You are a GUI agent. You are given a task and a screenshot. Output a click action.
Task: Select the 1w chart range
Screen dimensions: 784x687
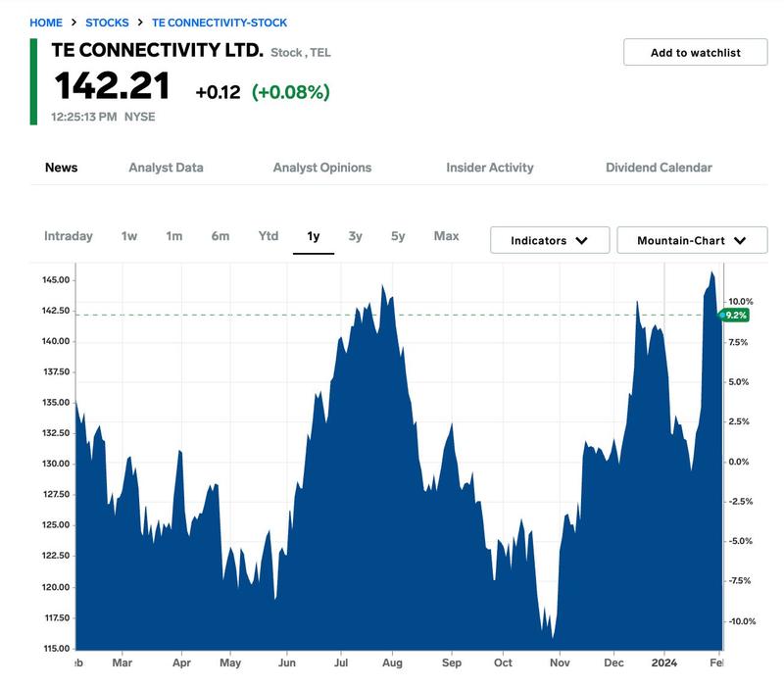tap(129, 236)
